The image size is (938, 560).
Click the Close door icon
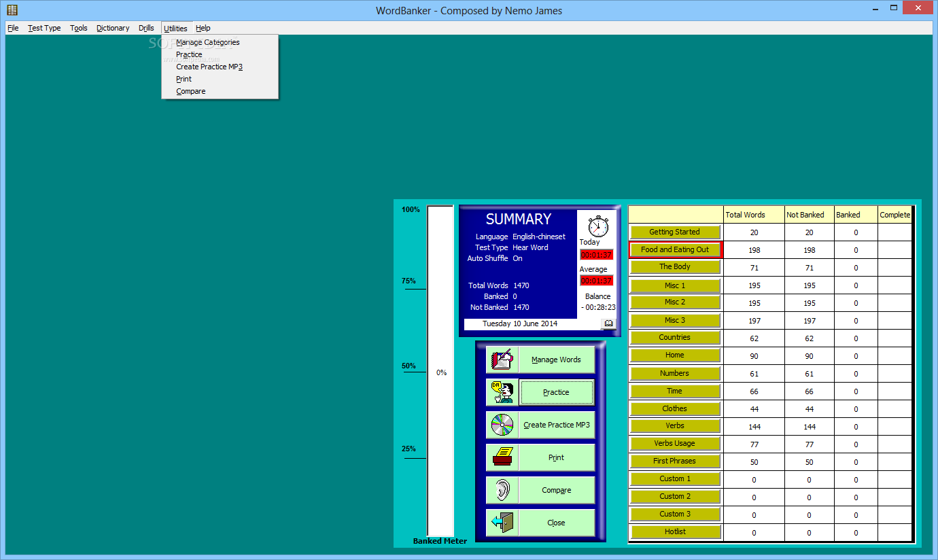[502, 523]
